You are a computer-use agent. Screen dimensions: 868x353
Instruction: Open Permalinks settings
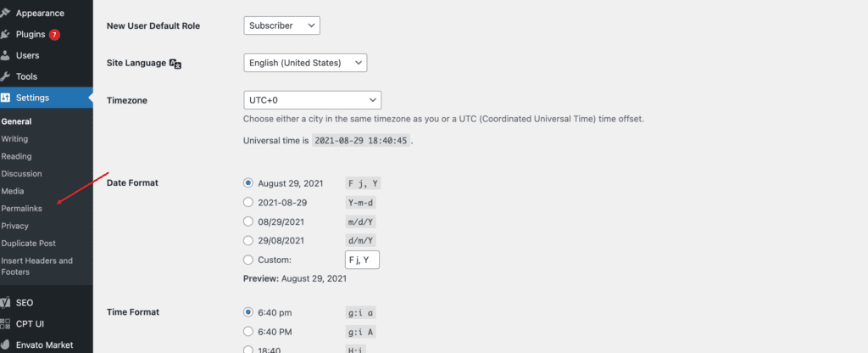point(21,209)
